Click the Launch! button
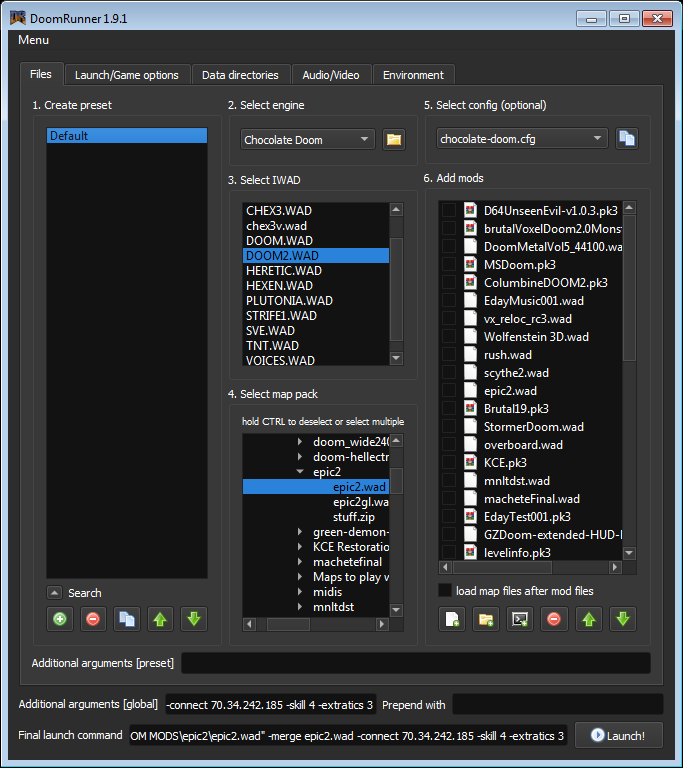The height and width of the screenshot is (768, 683). tap(618, 735)
